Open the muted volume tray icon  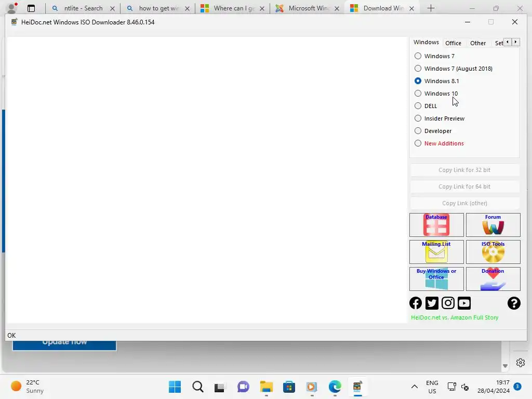tap(465, 387)
